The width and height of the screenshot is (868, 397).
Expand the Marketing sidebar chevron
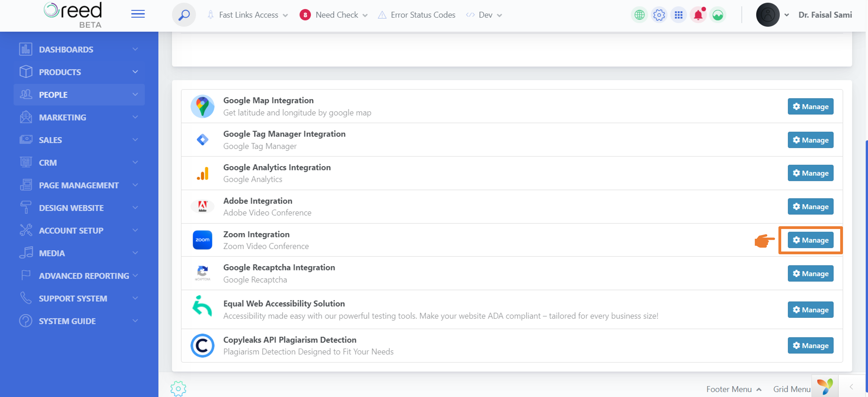(135, 117)
